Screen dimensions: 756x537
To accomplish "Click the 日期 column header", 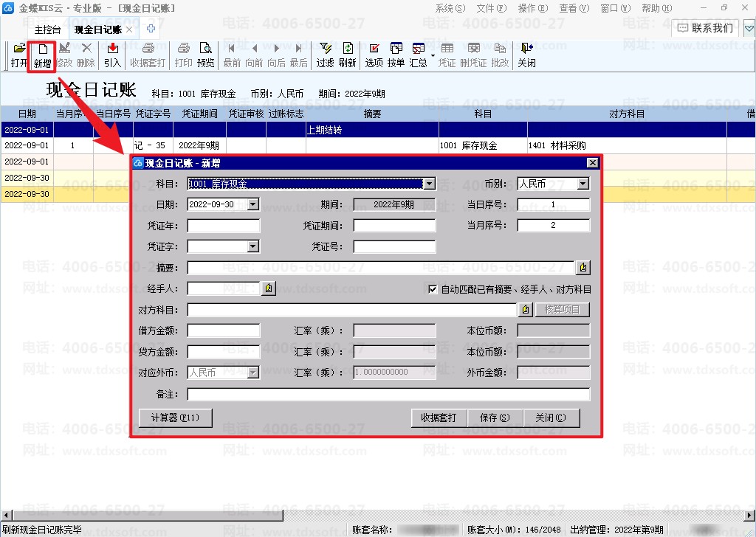I will (27, 114).
